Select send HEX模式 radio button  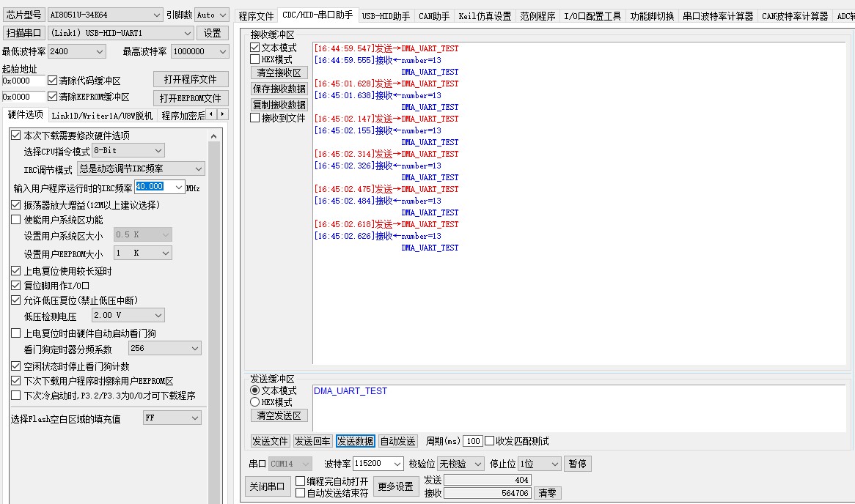(x=254, y=402)
